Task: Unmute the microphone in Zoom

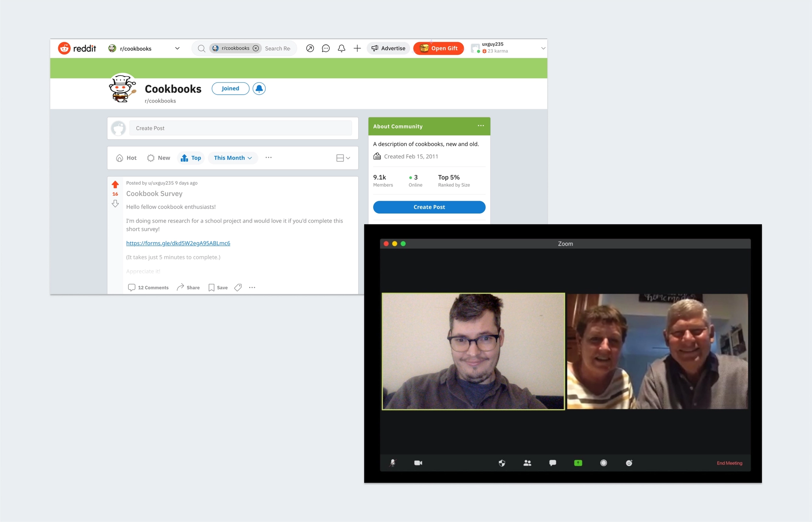Action: (x=392, y=463)
